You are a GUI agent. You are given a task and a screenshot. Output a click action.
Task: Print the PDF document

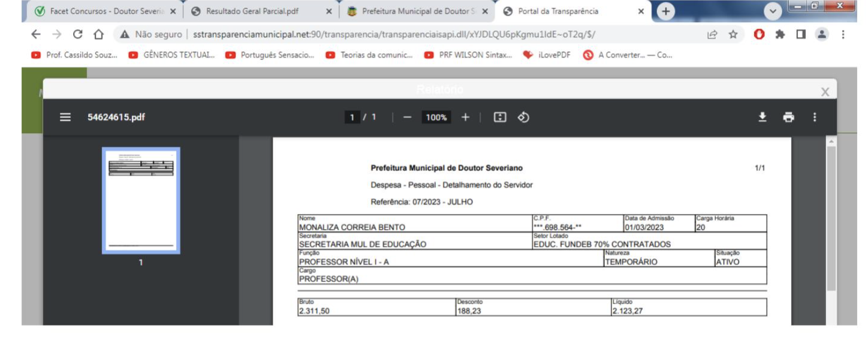click(x=788, y=118)
